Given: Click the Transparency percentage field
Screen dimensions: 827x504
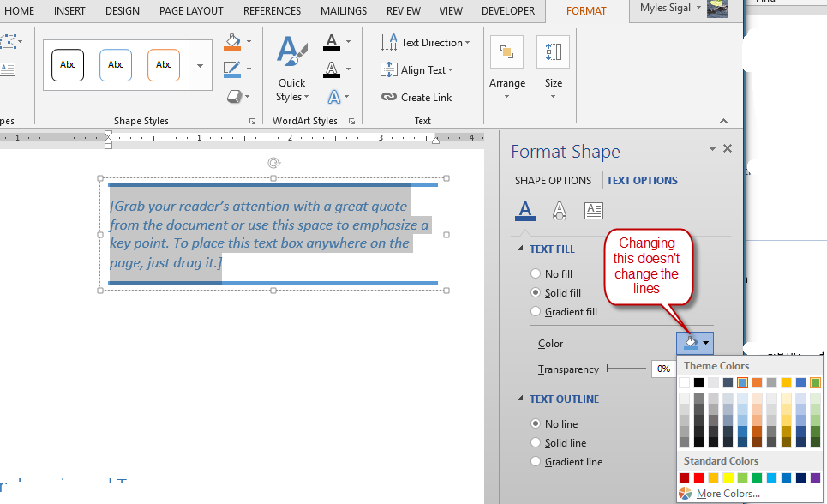Looking at the screenshot, I should click(664, 369).
